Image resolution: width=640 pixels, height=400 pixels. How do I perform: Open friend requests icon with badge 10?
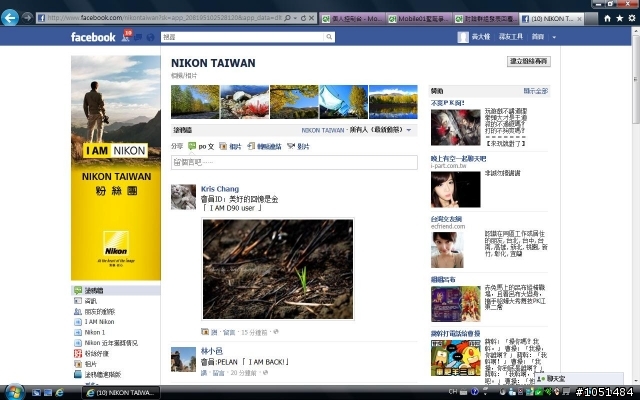[x=126, y=36]
